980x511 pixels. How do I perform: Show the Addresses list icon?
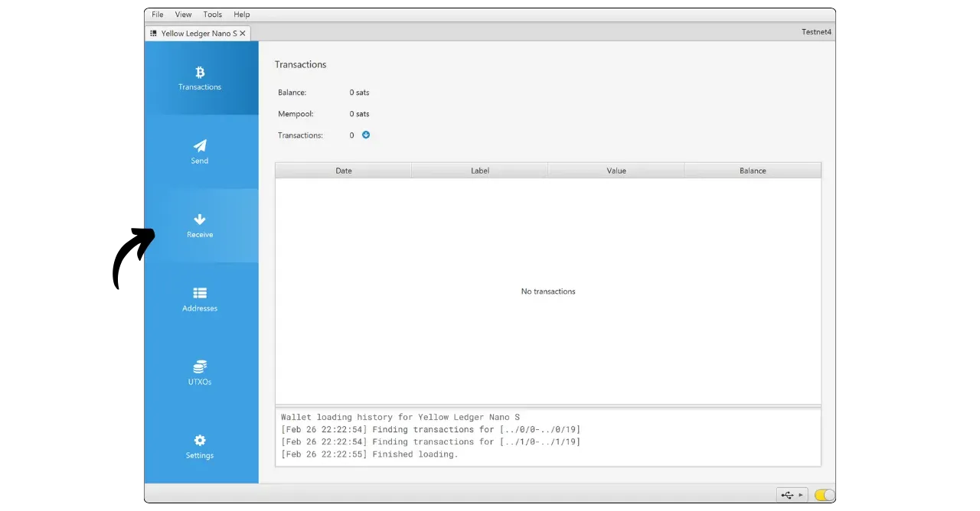click(x=200, y=293)
